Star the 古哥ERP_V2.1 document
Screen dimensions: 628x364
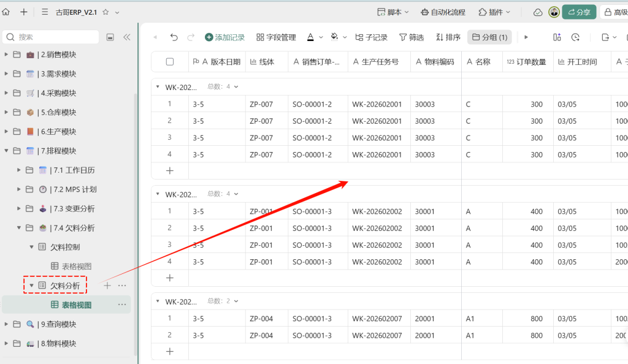tap(105, 12)
